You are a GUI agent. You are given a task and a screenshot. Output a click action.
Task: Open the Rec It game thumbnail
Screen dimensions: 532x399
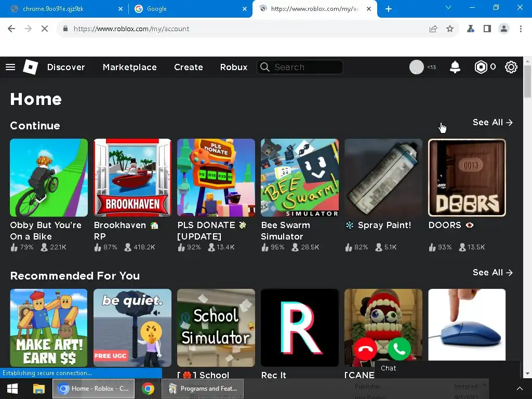click(x=300, y=328)
